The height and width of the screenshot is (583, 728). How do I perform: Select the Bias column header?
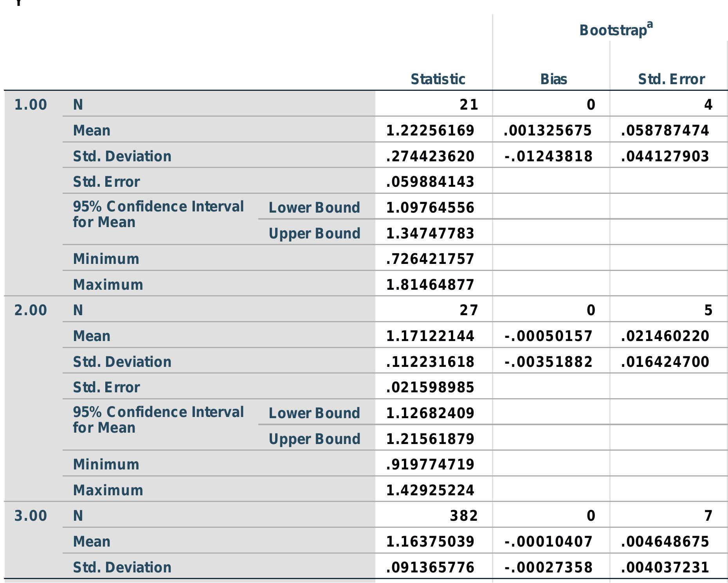coord(553,79)
